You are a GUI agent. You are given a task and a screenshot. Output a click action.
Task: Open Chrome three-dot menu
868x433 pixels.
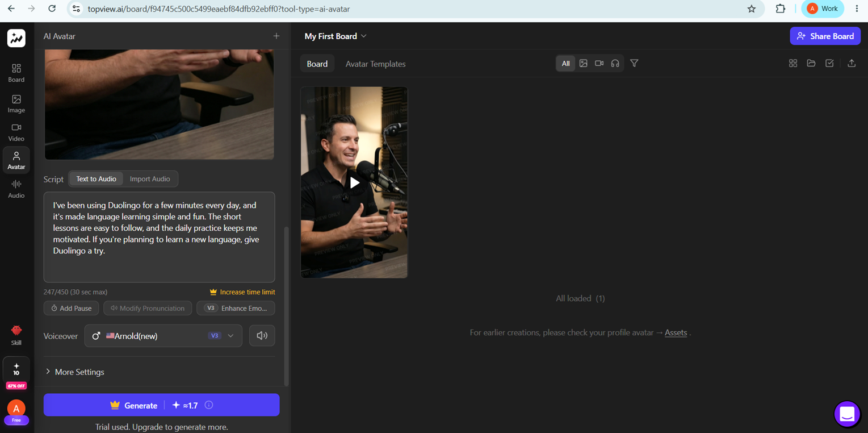(x=857, y=9)
